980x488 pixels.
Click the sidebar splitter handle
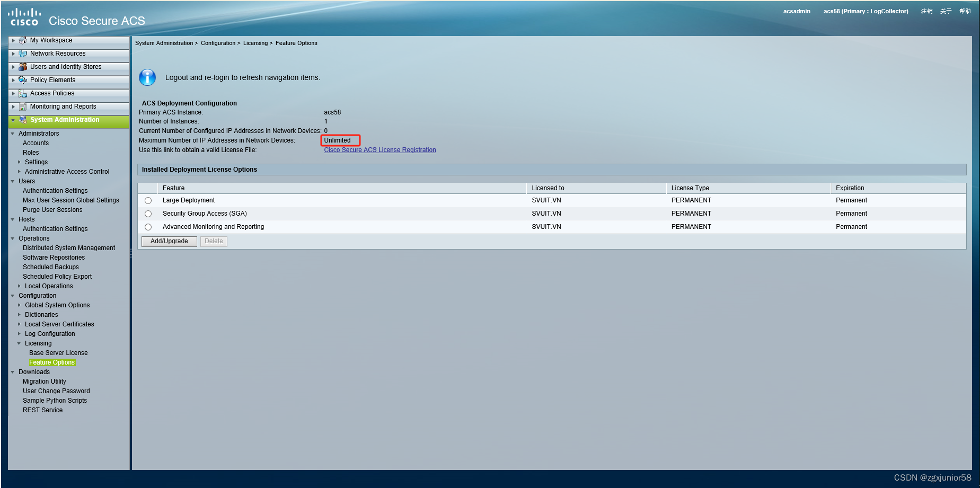(130, 253)
